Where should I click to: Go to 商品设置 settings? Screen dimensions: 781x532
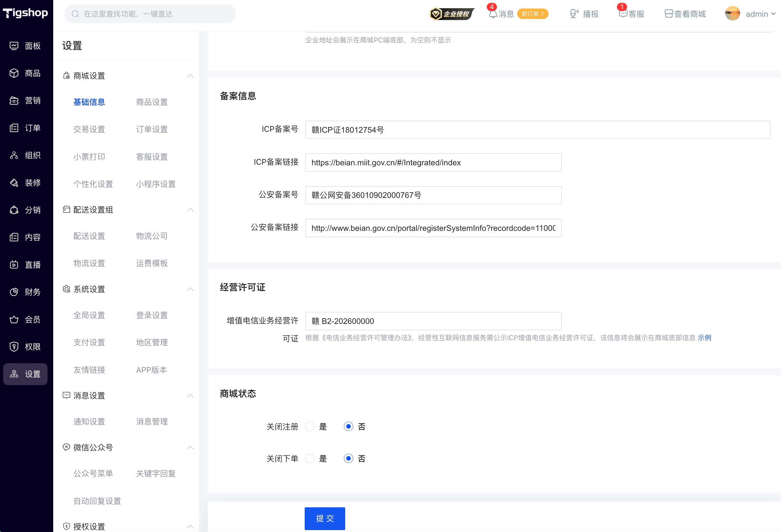click(152, 102)
